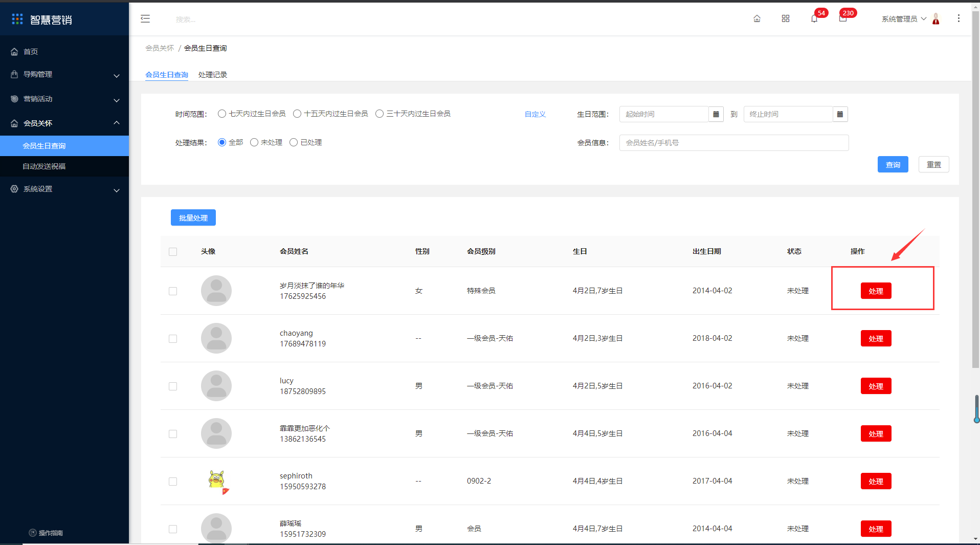Expand the 导购管理 menu chevron
The width and height of the screenshot is (980, 545).
[x=117, y=76]
